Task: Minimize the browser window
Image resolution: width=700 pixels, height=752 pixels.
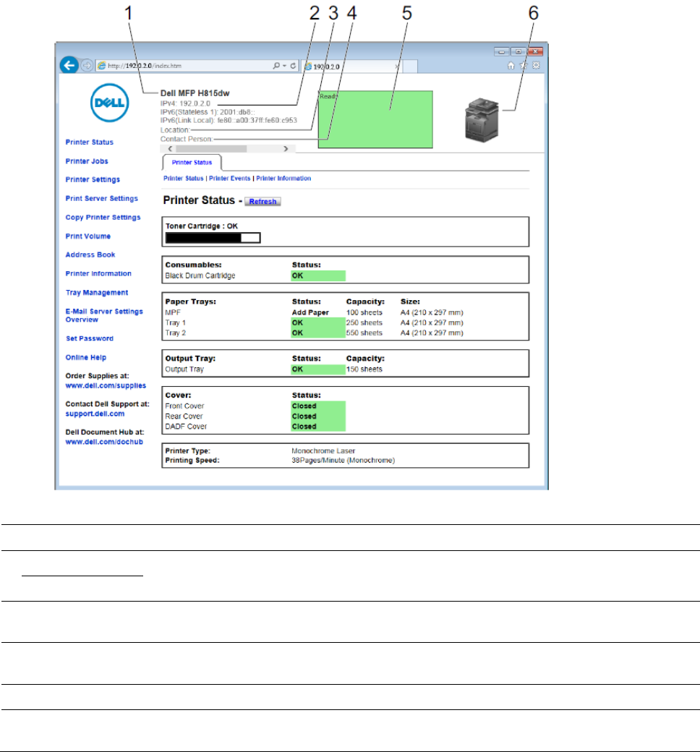Action: coord(501,51)
